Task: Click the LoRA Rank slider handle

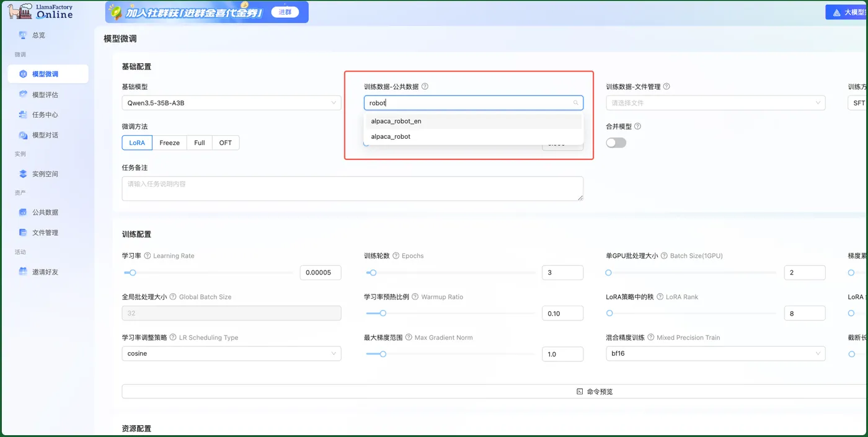Action: [x=609, y=314]
